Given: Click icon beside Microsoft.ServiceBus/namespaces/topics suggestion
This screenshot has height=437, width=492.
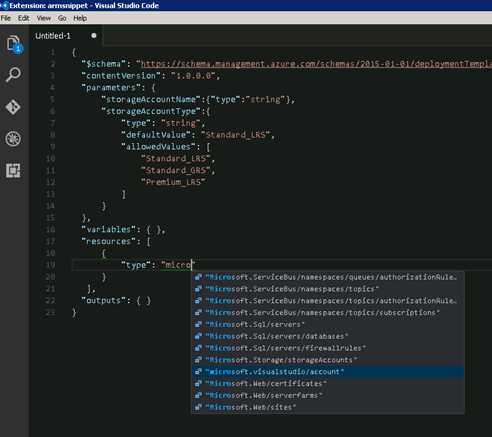Looking at the screenshot, I should point(198,289).
